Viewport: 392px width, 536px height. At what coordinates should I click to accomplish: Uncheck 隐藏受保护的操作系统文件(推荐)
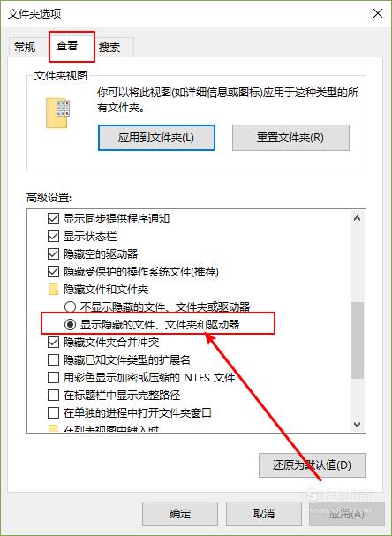[53, 272]
